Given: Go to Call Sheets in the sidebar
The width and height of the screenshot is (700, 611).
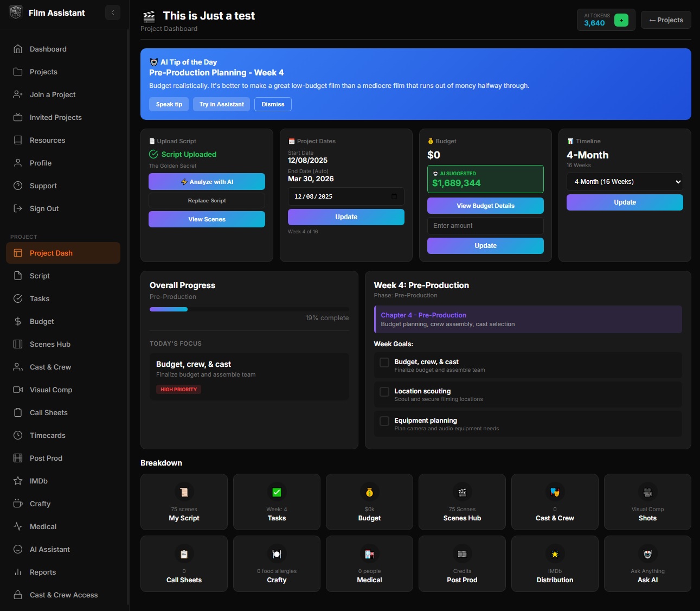Looking at the screenshot, I should [48, 412].
